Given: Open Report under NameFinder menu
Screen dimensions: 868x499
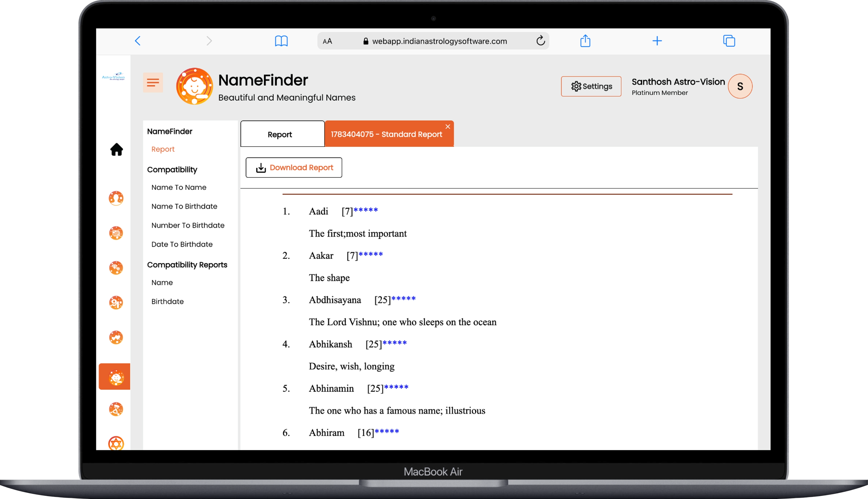Looking at the screenshot, I should click(163, 149).
